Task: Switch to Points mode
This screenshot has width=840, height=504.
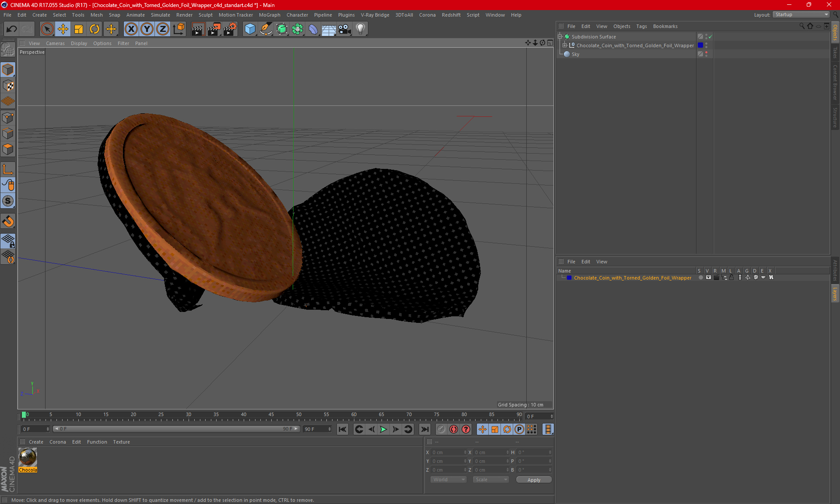Action: [8, 118]
